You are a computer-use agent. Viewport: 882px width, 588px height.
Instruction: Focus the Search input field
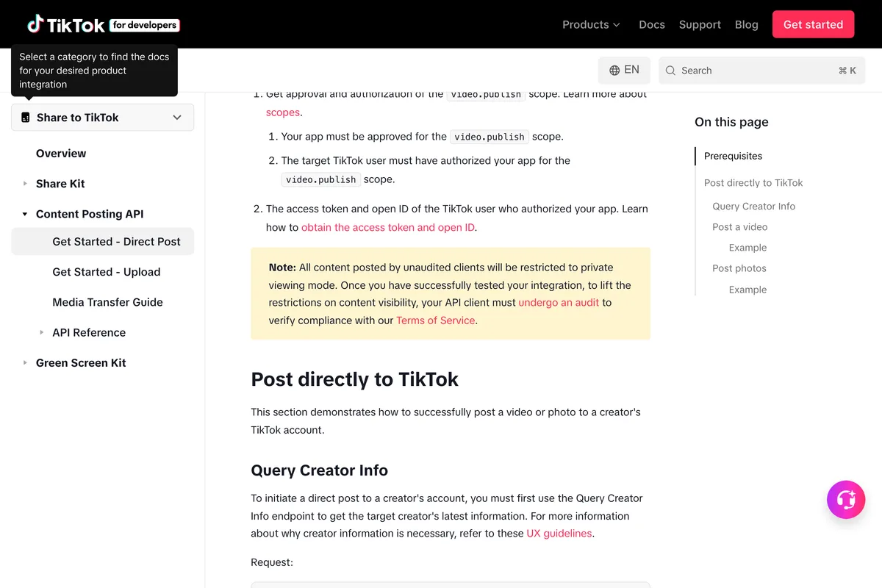(762, 71)
